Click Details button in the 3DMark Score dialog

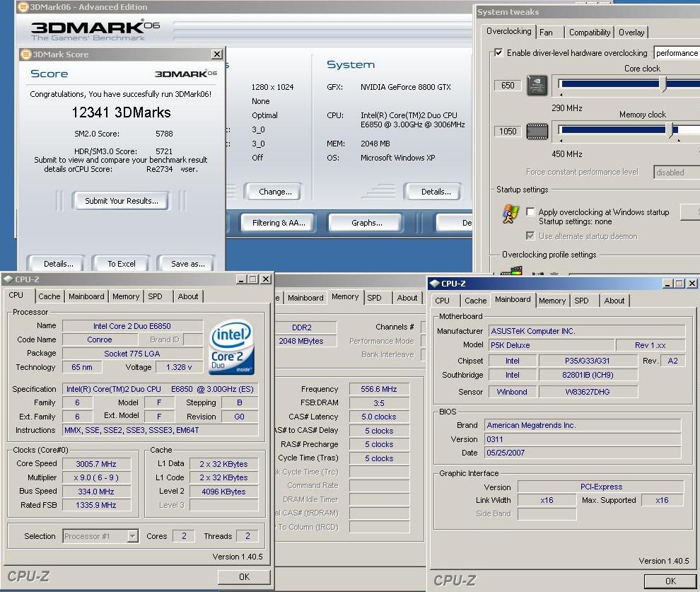click(59, 264)
